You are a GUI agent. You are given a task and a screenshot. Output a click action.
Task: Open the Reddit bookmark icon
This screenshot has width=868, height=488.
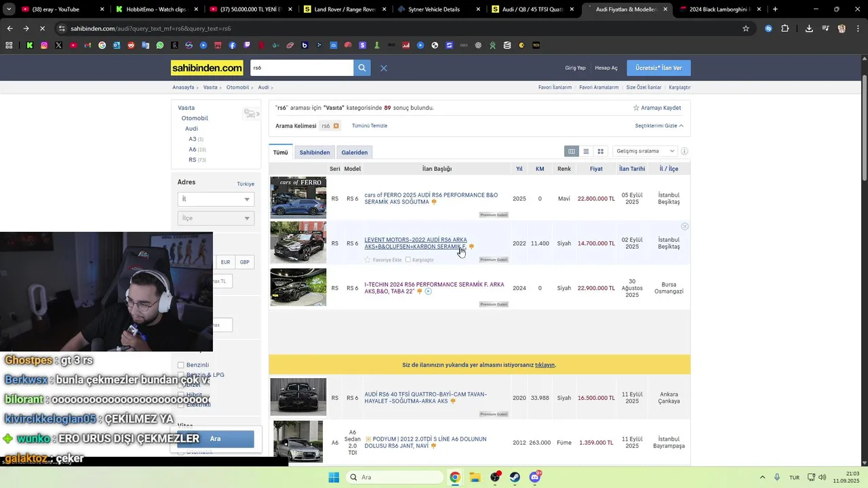[x=131, y=45]
